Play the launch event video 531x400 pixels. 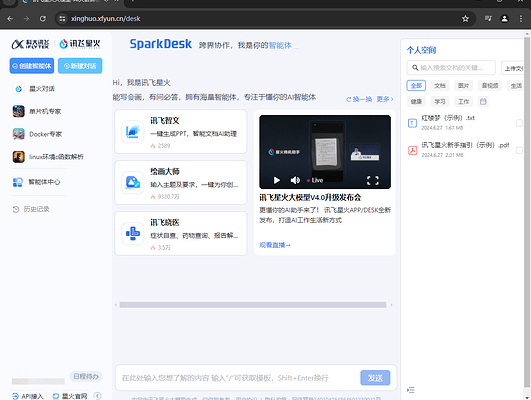tap(277, 180)
